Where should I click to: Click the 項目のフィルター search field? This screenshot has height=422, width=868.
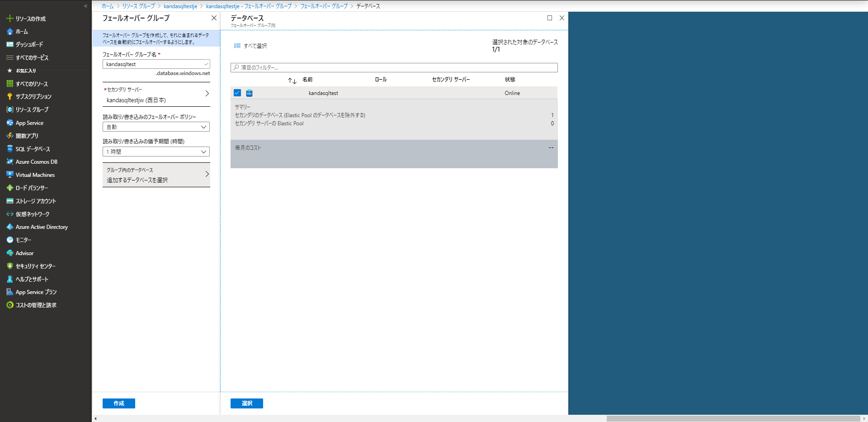[394, 68]
